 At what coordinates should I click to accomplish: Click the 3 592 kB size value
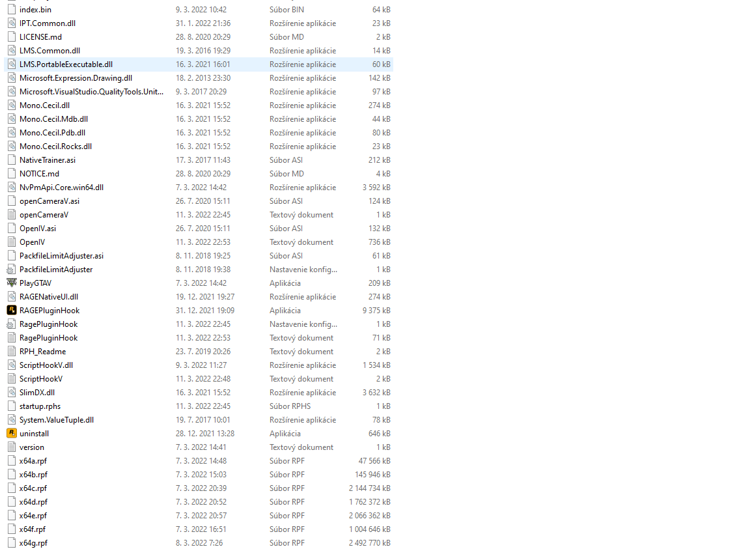pyautogui.click(x=376, y=188)
